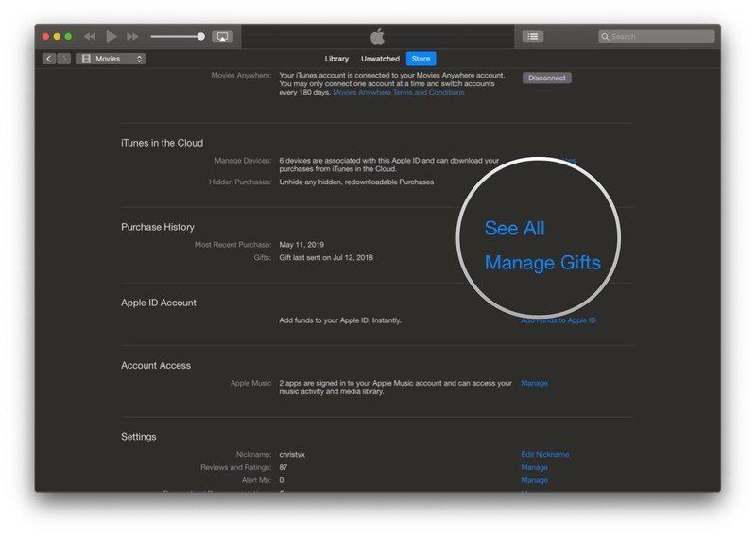756x536 pixels.
Task: Manage Apple Music account access
Action: (534, 383)
